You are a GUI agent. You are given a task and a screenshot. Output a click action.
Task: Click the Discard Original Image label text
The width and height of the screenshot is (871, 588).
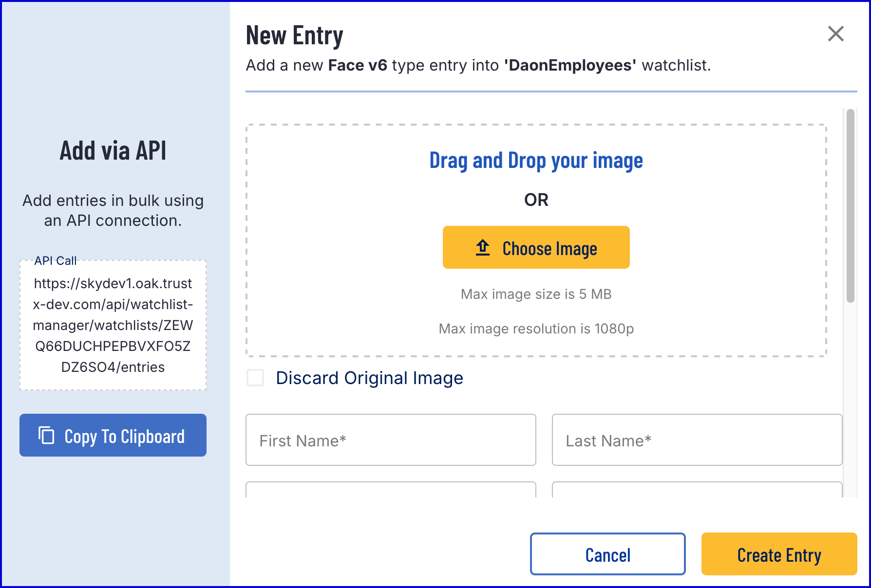click(369, 378)
